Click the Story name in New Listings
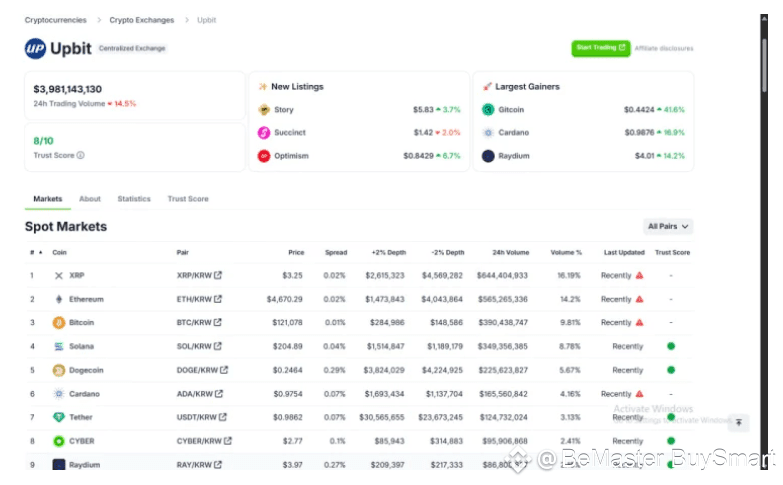The height and width of the screenshot is (485, 783). pyautogui.click(x=284, y=109)
